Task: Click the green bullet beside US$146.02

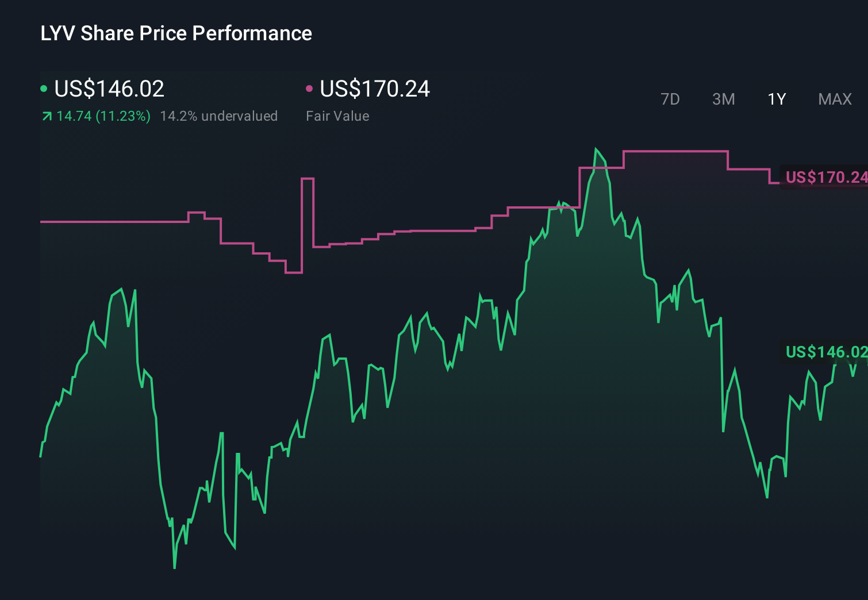Action: [44, 89]
